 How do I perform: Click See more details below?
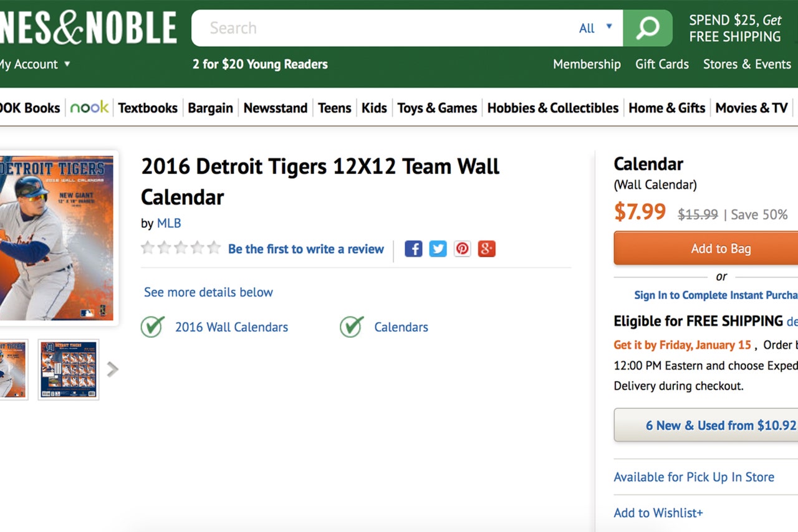[x=208, y=292]
